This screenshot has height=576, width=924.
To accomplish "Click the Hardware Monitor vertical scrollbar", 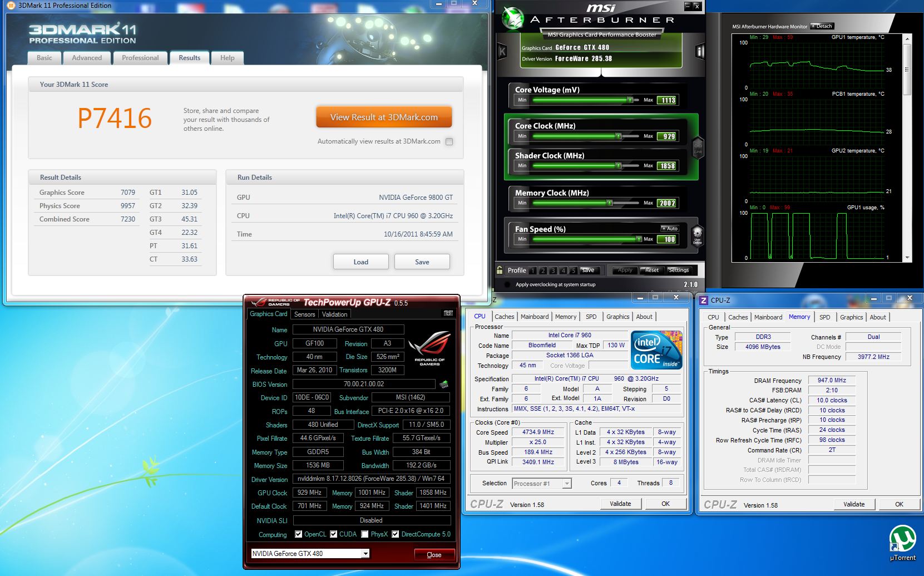I will point(908,148).
